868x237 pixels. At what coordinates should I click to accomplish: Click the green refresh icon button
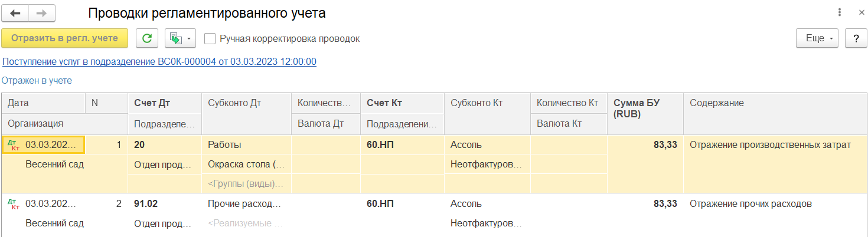147,38
